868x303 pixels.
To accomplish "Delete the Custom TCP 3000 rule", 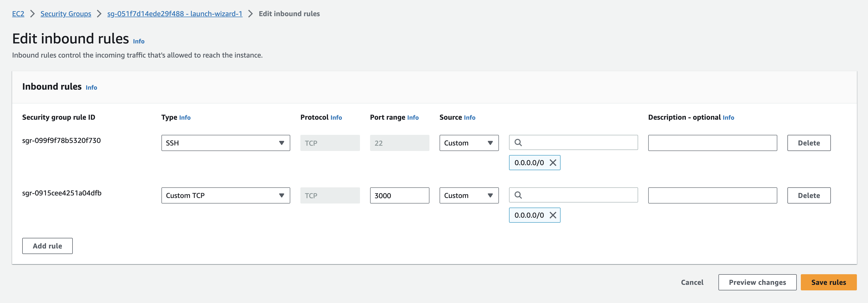I will pyautogui.click(x=809, y=196).
